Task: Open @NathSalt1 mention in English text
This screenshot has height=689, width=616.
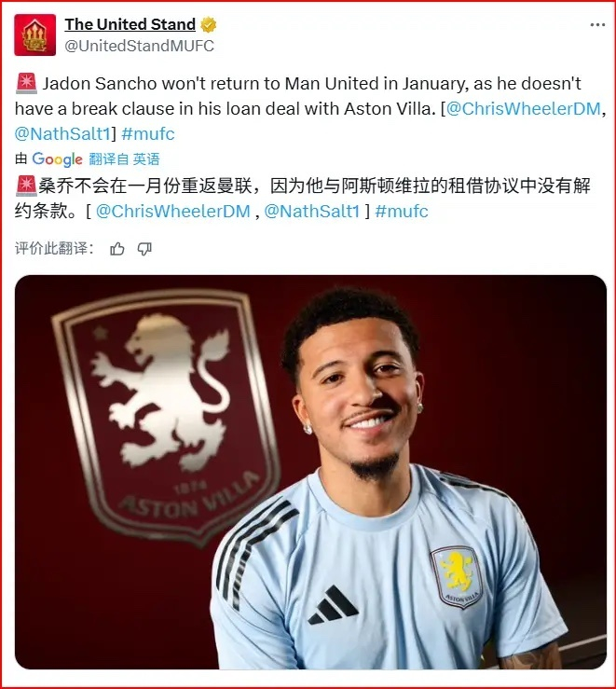Action: [62, 133]
